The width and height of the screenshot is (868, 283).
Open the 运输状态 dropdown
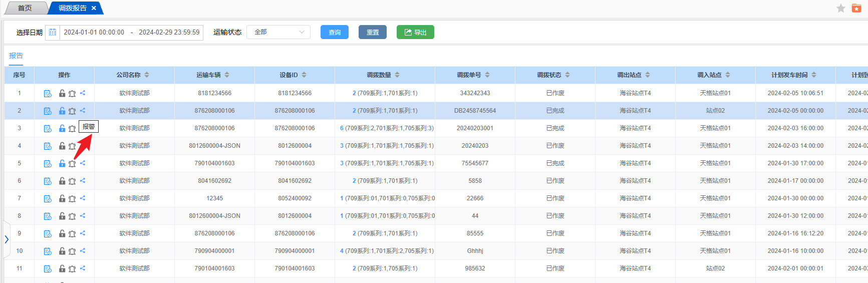point(278,32)
